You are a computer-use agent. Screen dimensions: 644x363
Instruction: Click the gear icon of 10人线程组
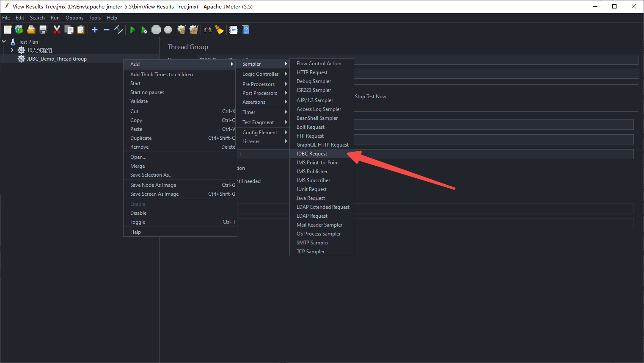[x=21, y=50]
